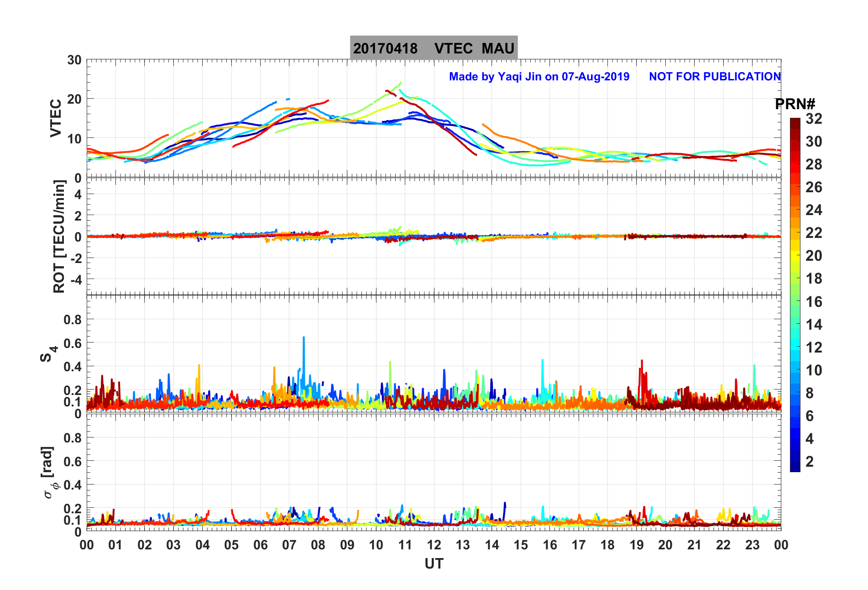
Task: Click the "VTEC" y-axis label
Action: 55,118
